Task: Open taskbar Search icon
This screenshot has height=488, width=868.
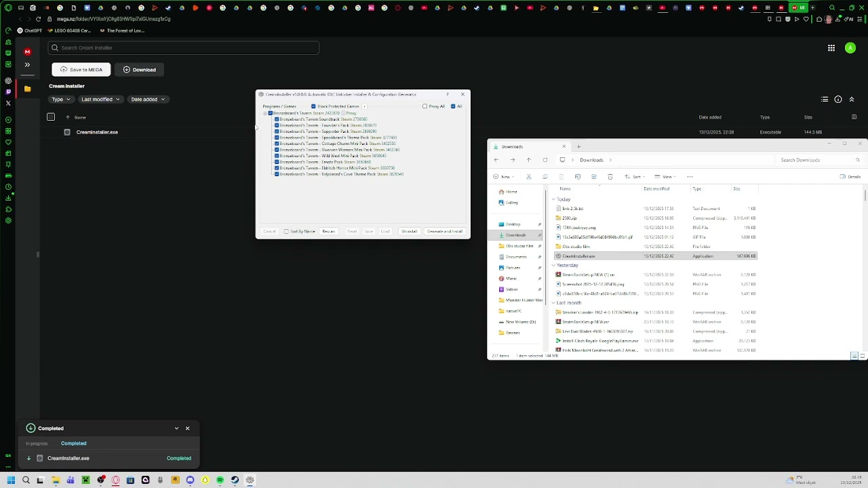Action: coord(26,481)
